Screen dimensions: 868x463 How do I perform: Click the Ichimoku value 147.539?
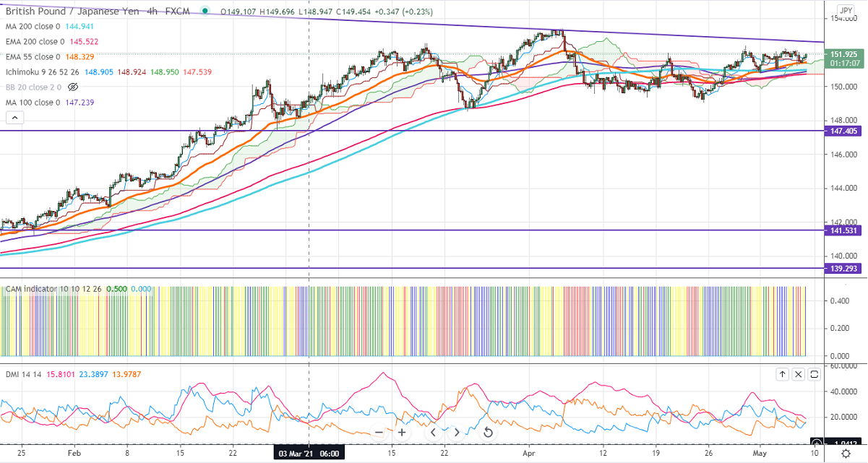click(198, 72)
